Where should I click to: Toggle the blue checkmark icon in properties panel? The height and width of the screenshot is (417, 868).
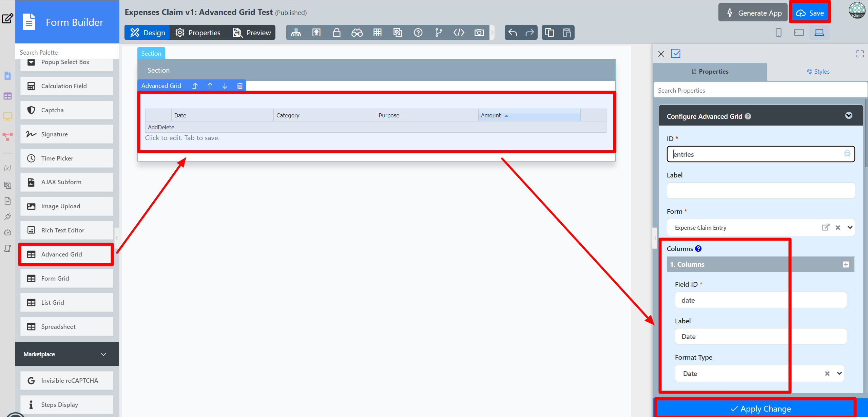676,54
